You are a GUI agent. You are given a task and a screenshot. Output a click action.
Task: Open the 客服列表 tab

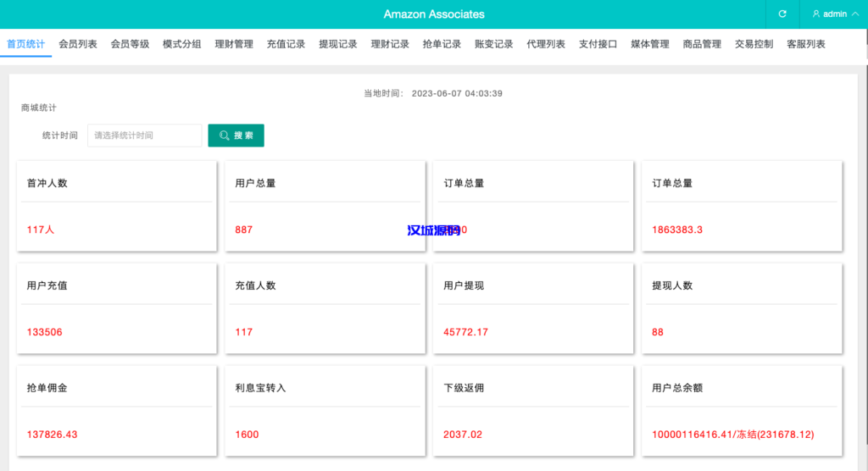pyautogui.click(x=807, y=44)
